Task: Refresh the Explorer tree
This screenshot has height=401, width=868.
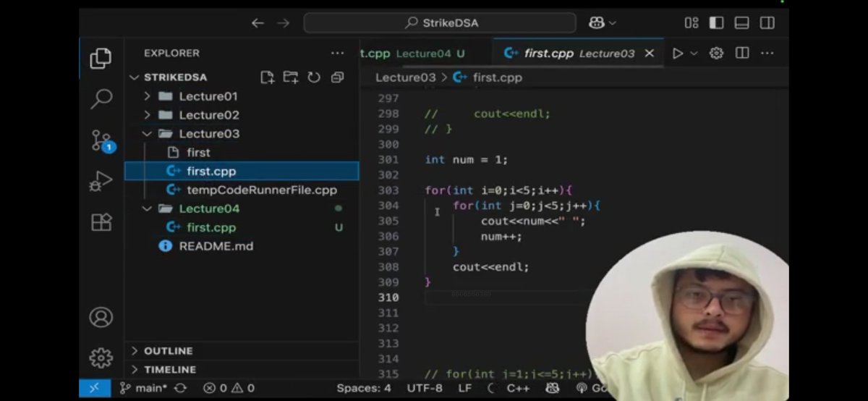Action: (x=314, y=77)
